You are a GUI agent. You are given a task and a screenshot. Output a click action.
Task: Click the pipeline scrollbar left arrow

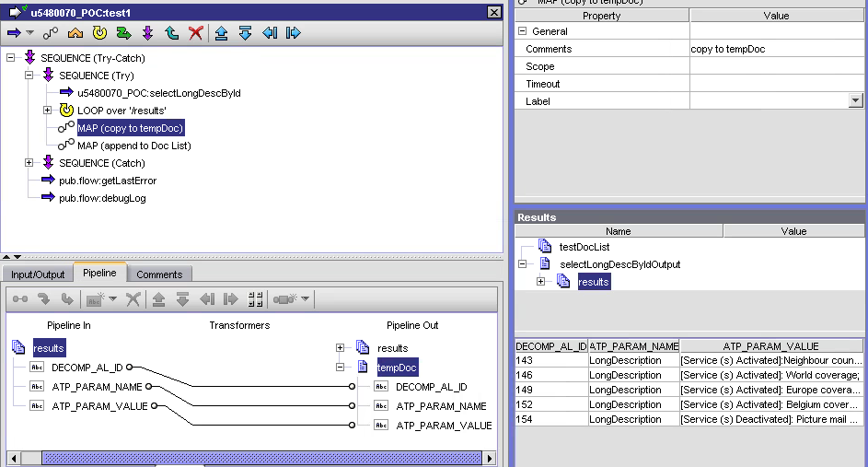14,458
